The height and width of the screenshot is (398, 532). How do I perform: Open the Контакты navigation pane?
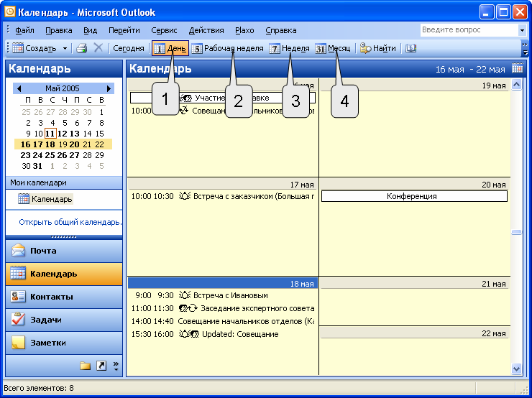point(64,297)
